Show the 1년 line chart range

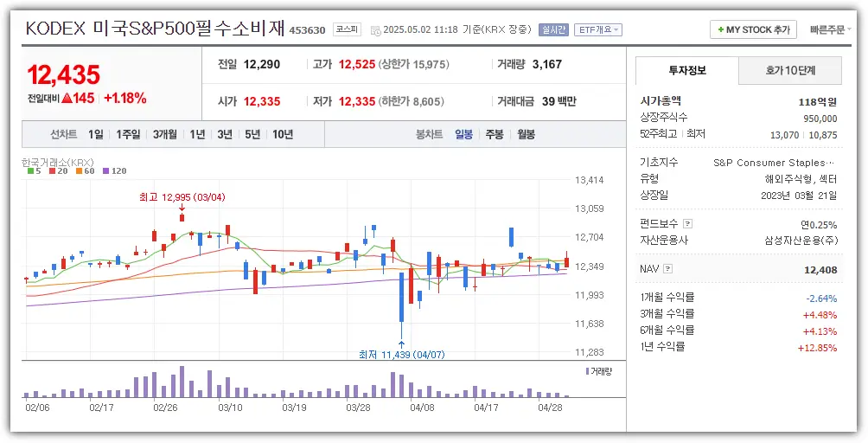pyautogui.click(x=198, y=134)
